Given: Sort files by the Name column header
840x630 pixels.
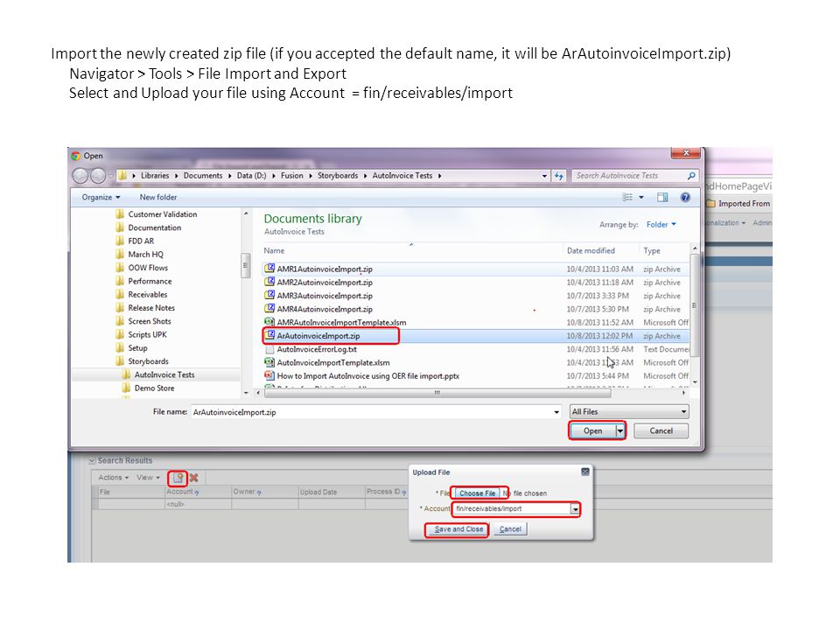Looking at the screenshot, I should pyautogui.click(x=411, y=251).
